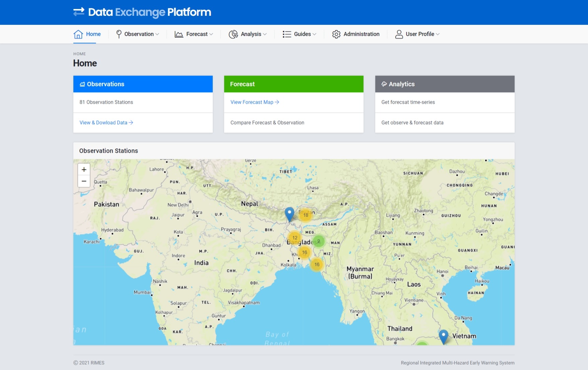Click the green Forecast card header

coord(294,84)
